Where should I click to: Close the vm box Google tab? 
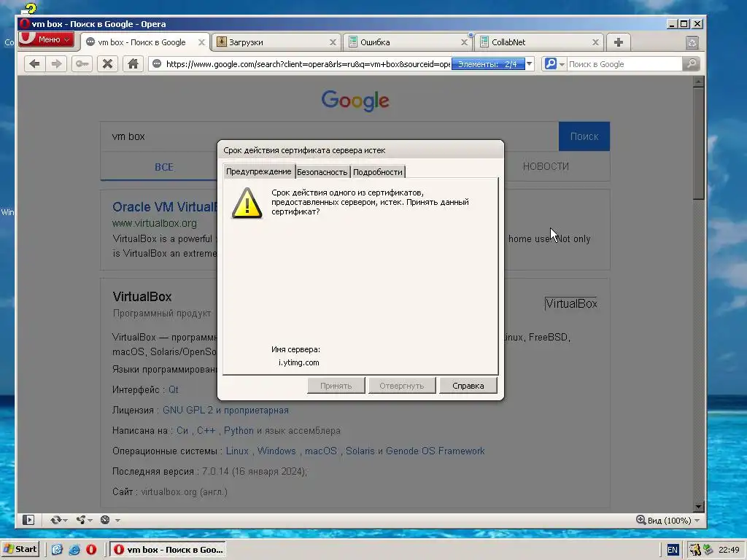(x=201, y=42)
